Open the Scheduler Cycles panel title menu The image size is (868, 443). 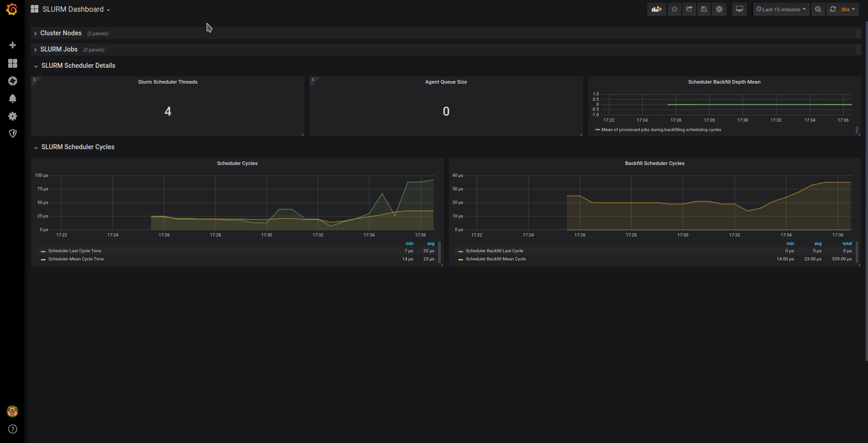click(x=237, y=163)
